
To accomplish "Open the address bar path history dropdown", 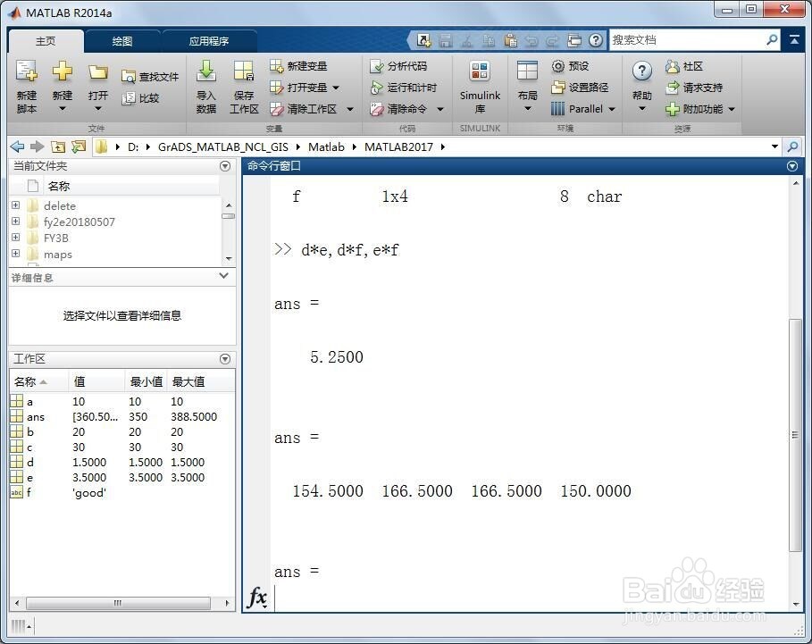I will coord(774,147).
